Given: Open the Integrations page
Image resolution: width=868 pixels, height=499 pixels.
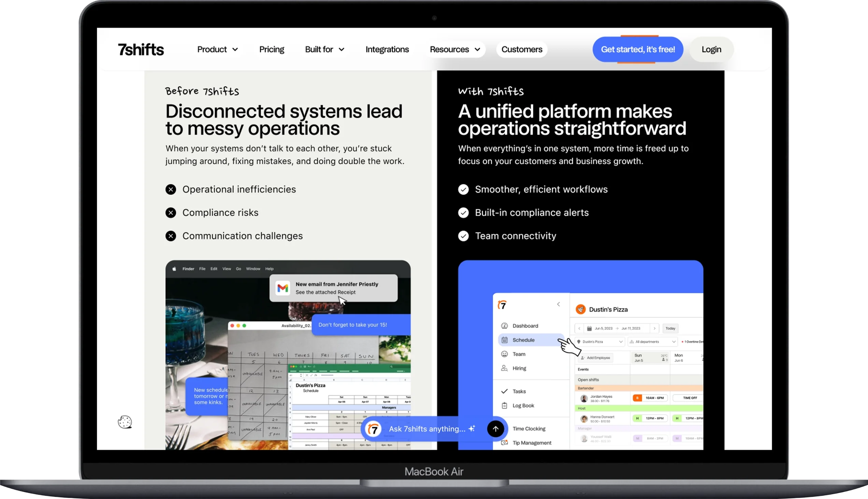Looking at the screenshot, I should coord(387,49).
